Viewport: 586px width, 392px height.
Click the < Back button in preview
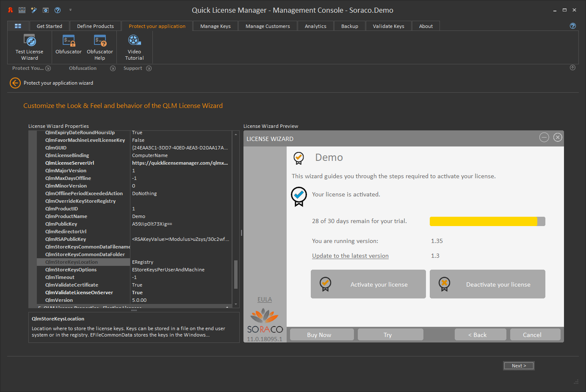pos(480,334)
